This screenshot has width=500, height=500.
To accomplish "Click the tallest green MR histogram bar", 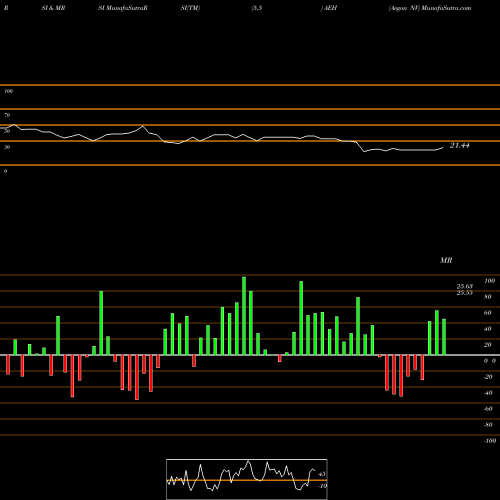I will click(x=244, y=316).
